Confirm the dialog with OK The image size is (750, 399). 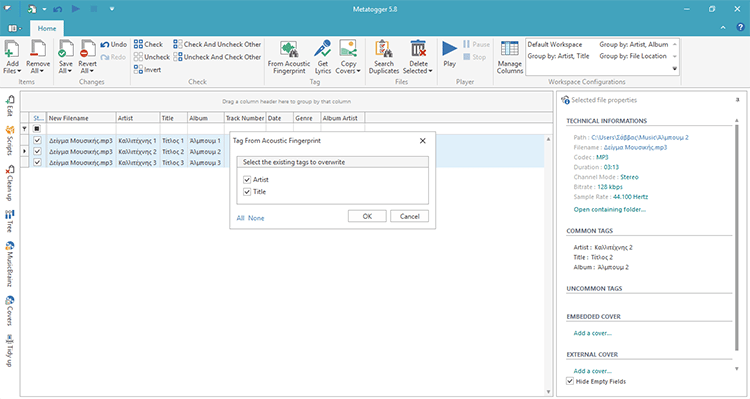[x=367, y=216]
